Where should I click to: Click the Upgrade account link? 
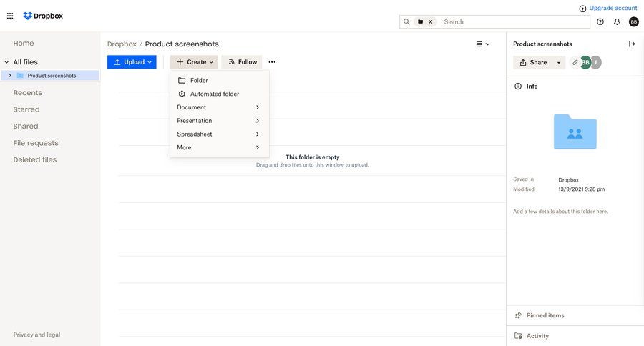[x=608, y=8]
